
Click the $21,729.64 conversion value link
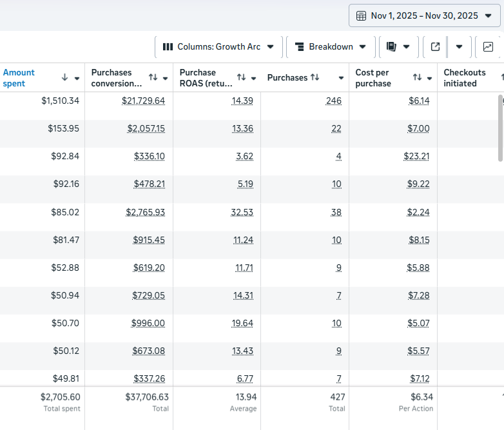[x=143, y=101]
